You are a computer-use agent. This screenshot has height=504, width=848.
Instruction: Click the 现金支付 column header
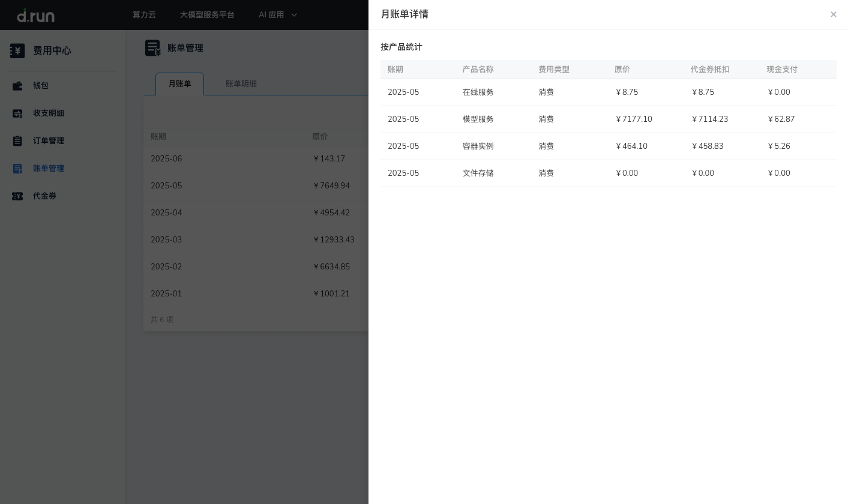coord(782,70)
